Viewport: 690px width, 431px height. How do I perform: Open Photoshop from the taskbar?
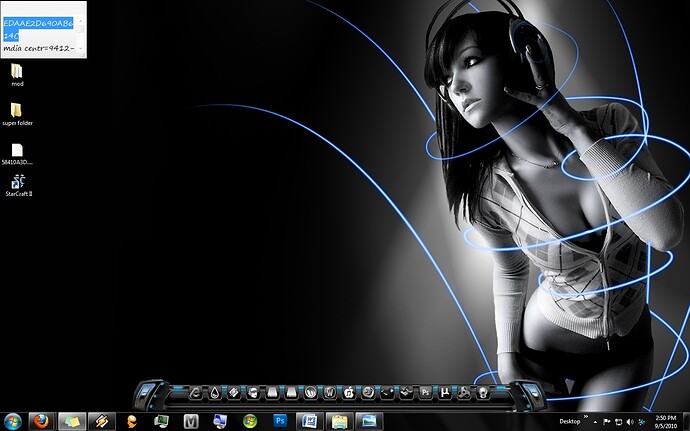(279, 421)
